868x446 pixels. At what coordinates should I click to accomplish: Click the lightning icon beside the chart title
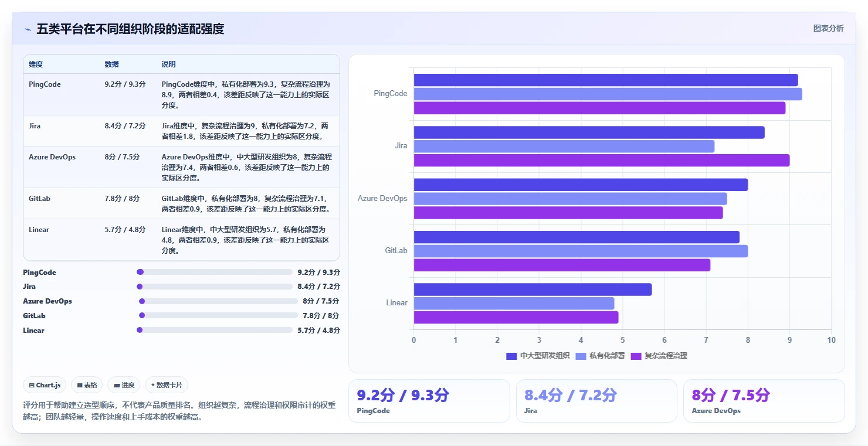coord(28,29)
